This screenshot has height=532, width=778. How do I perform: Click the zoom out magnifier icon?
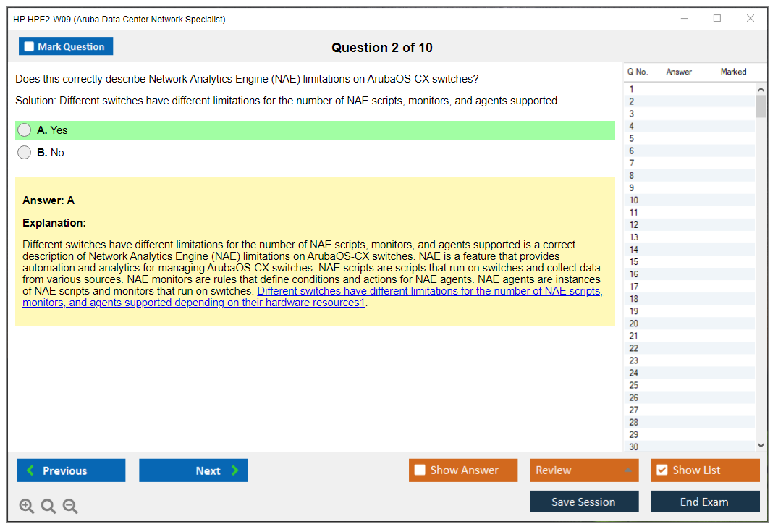70,506
